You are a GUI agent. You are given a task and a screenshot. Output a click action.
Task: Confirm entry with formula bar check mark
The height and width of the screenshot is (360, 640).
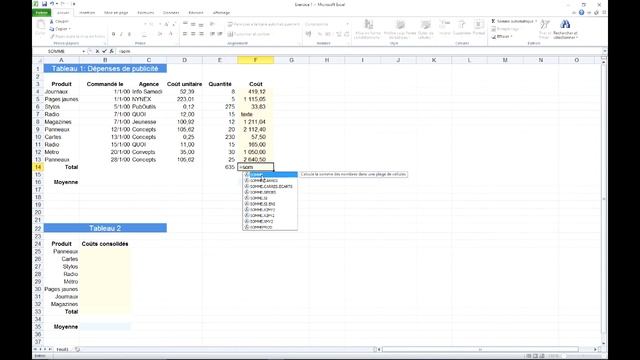(104, 51)
